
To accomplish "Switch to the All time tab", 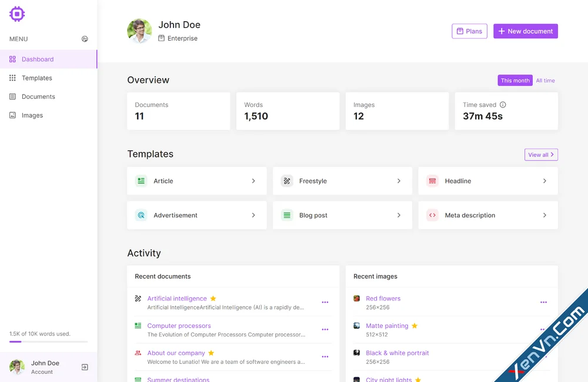I will pyautogui.click(x=545, y=81).
